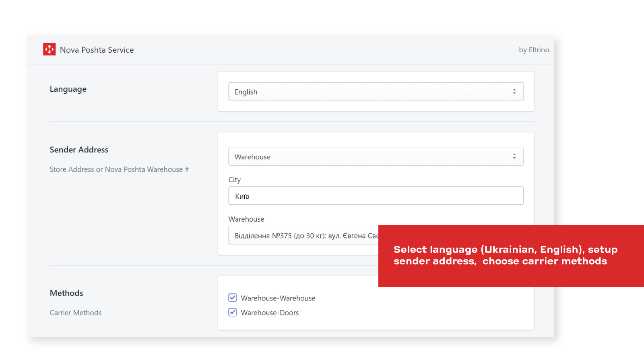644x362 pixels.
Task: Open the Language dropdown showing English
Action: pos(376,91)
